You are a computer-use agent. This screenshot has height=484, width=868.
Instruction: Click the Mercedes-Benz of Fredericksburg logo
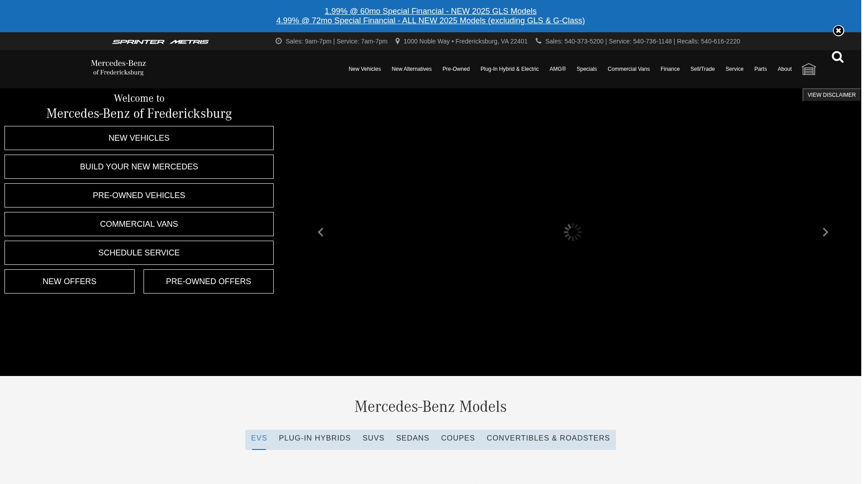[x=118, y=68]
